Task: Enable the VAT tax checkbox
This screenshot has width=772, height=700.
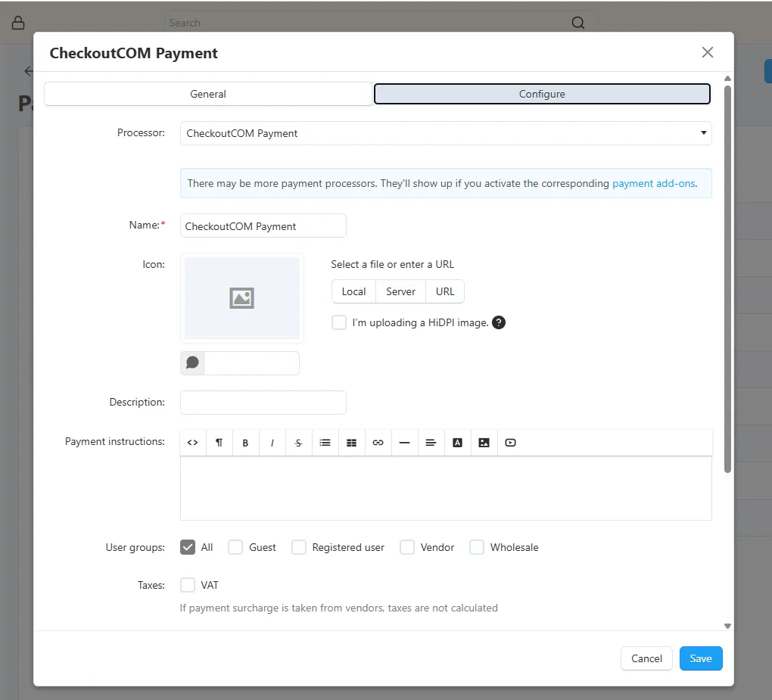Action: (x=188, y=585)
